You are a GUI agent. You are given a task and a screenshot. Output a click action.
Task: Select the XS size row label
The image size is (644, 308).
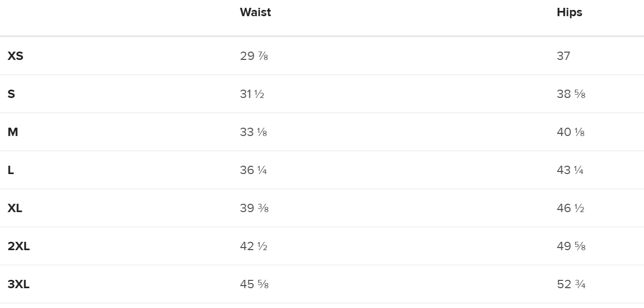pyautogui.click(x=16, y=56)
